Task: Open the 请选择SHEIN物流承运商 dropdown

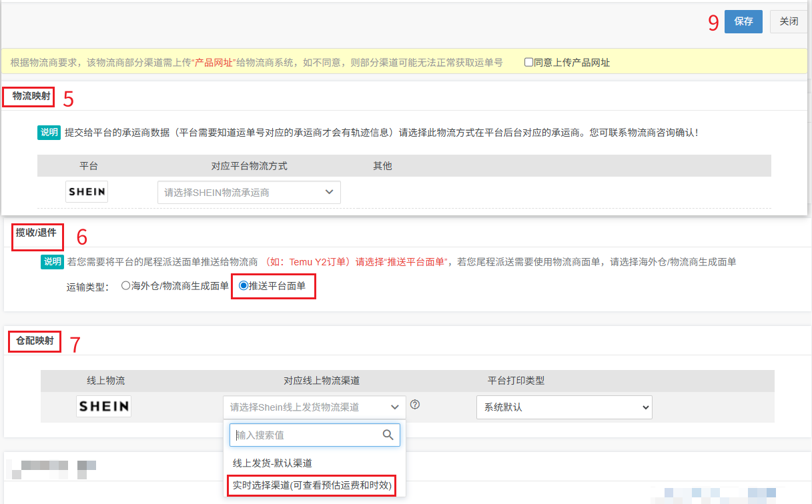Action: [x=249, y=192]
